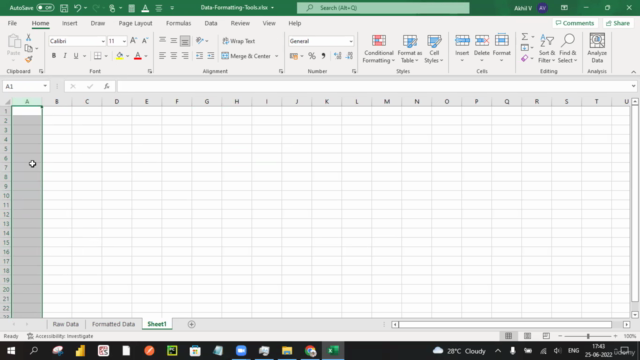Decrease font size icon
The image size is (640, 360).
(x=145, y=41)
